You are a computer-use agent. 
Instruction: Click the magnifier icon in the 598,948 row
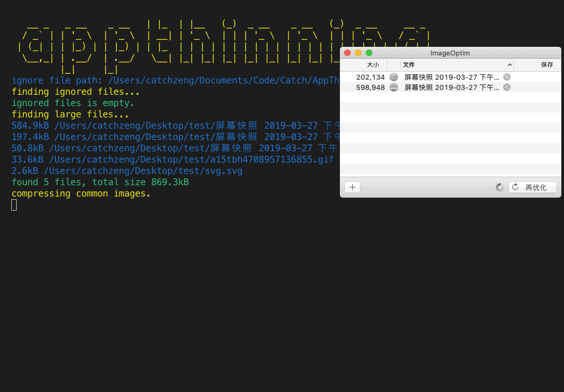click(x=507, y=87)
